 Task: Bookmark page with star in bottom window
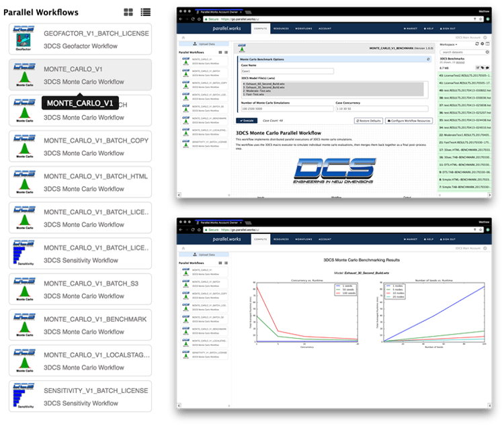(481, 230)
